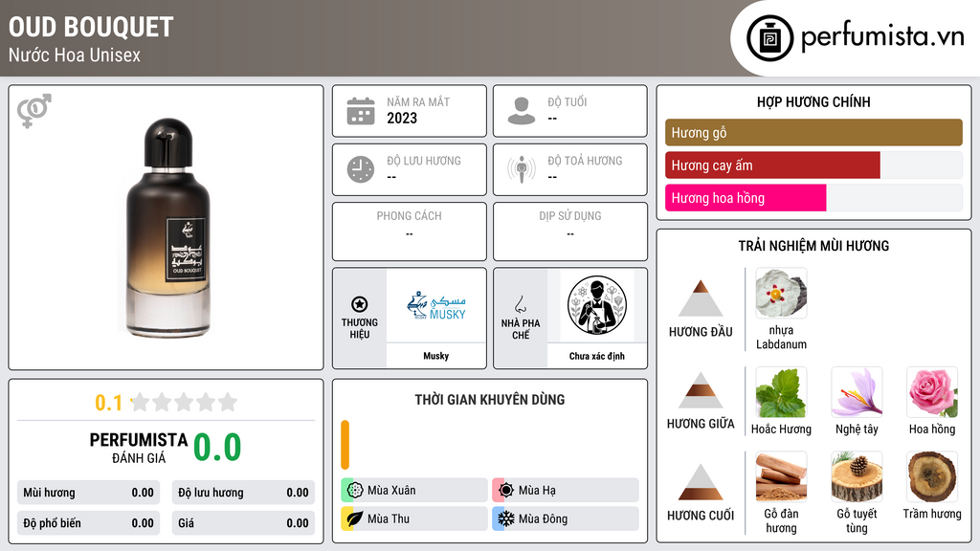Screen dimensions: 980x551
Task: Select the Hoắc Hương note image
Action: tap(781, 391)
